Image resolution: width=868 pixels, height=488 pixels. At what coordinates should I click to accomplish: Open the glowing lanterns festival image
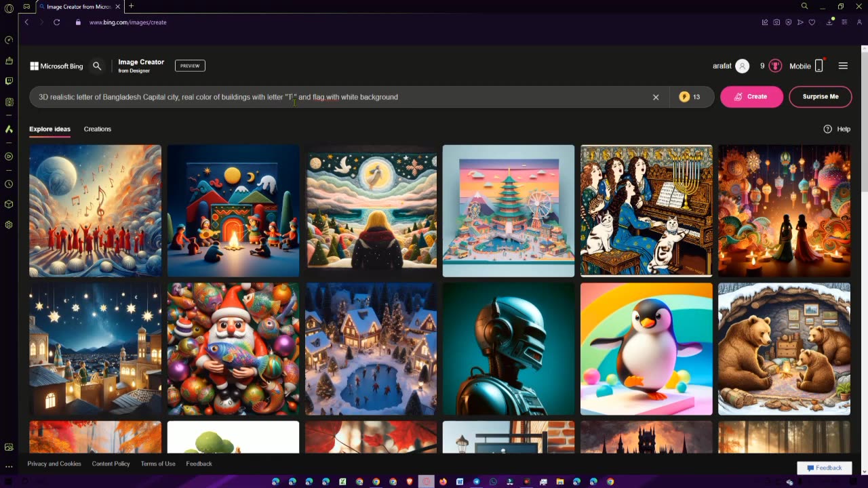point(784,211)
